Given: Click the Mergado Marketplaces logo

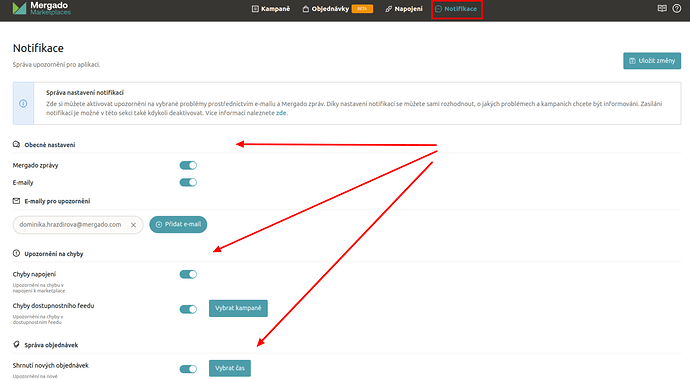Looking at the screenshot, I should point(41,8).
